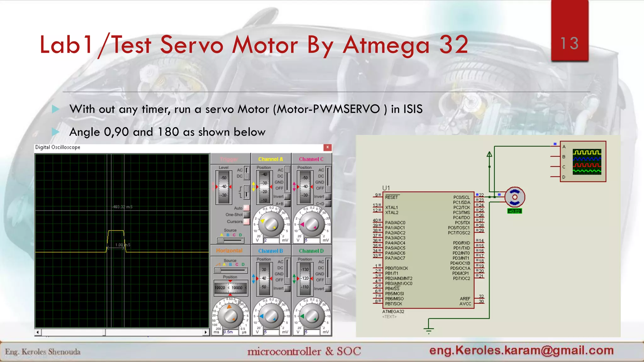Enable the A+B button in Channel A
Viewport: 644px width, 362px height.
(287, 204)
